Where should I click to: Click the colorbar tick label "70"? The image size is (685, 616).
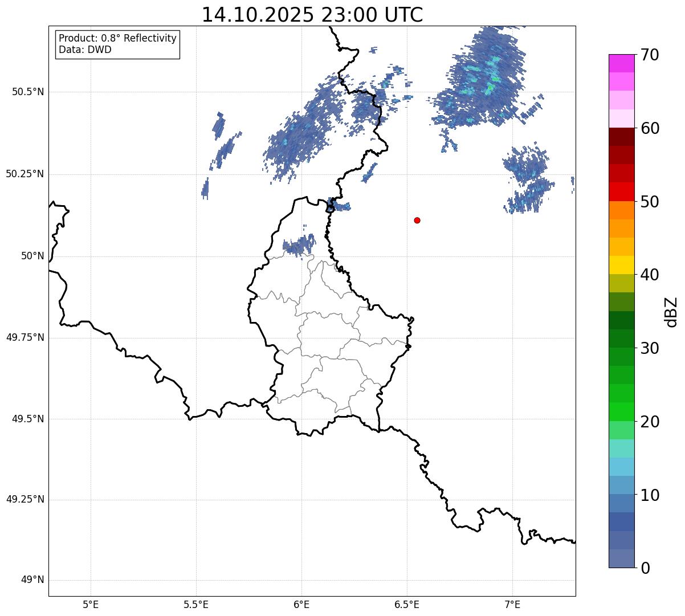point(650,55)
